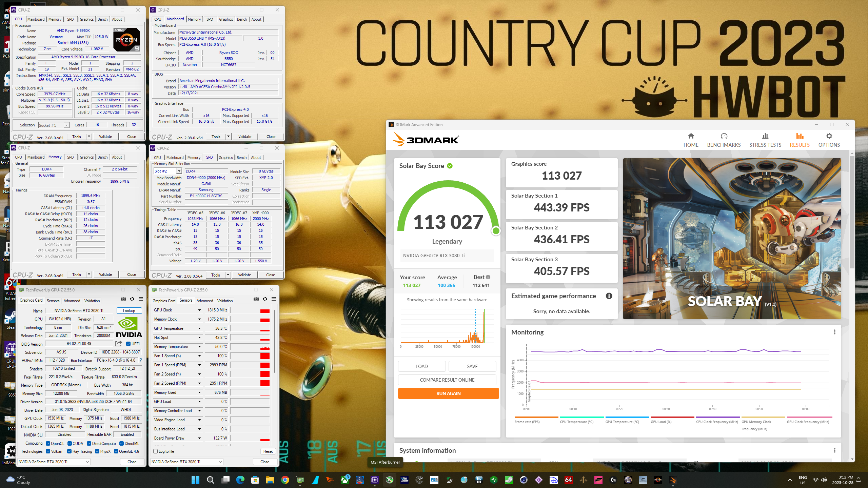The image size is (868, 488).
Task: Open Stress Tests icon in 3DMark
Action: [765, 136]
